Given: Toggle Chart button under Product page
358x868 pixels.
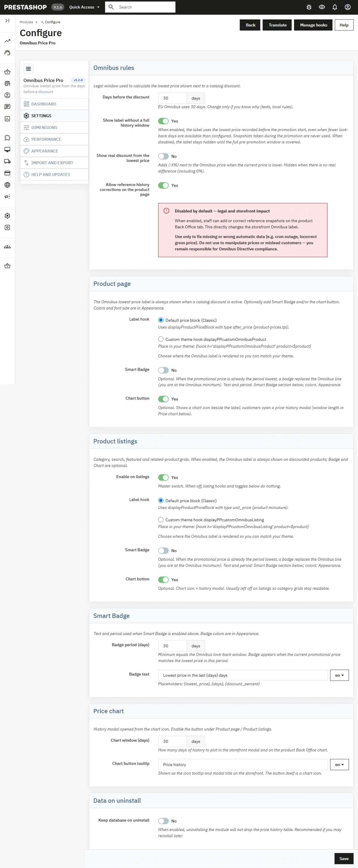Looking at the screenshot, I should tap(163, 399).
